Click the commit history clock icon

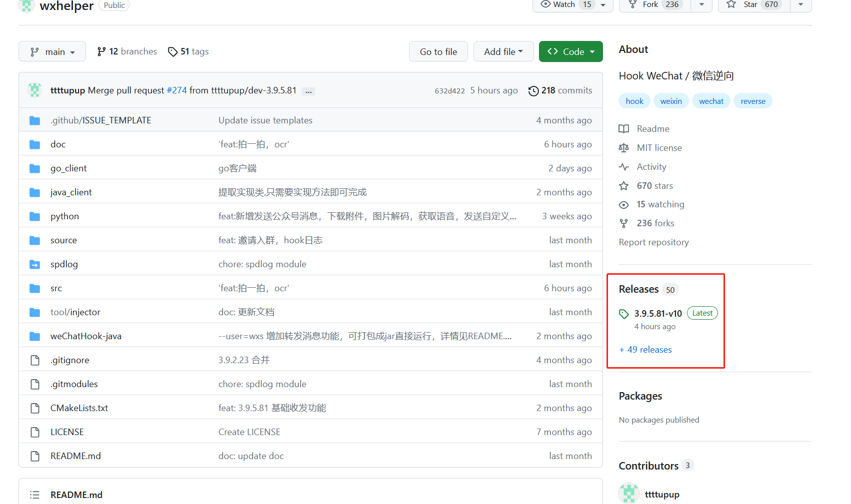pos(533,91)
